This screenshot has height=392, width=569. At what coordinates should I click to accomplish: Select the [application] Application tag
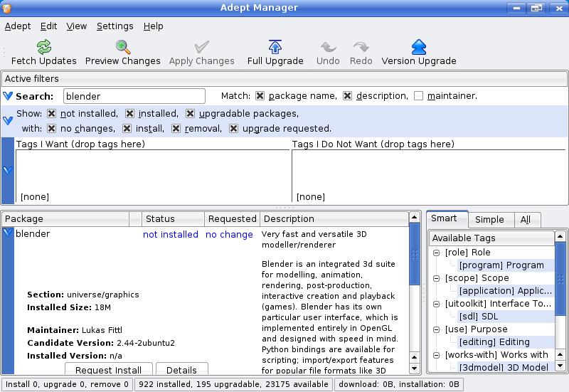coord(505,291)
